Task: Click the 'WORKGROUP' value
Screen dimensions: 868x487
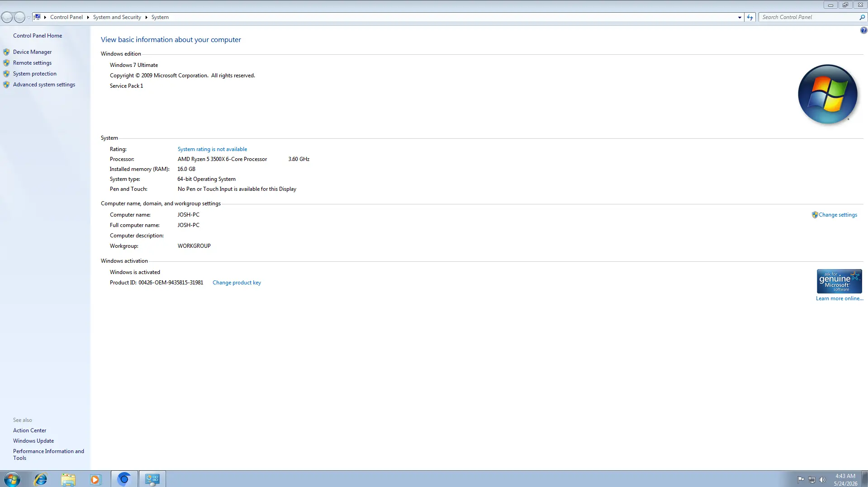Action: pyautogui.click(x=194, y=246)
